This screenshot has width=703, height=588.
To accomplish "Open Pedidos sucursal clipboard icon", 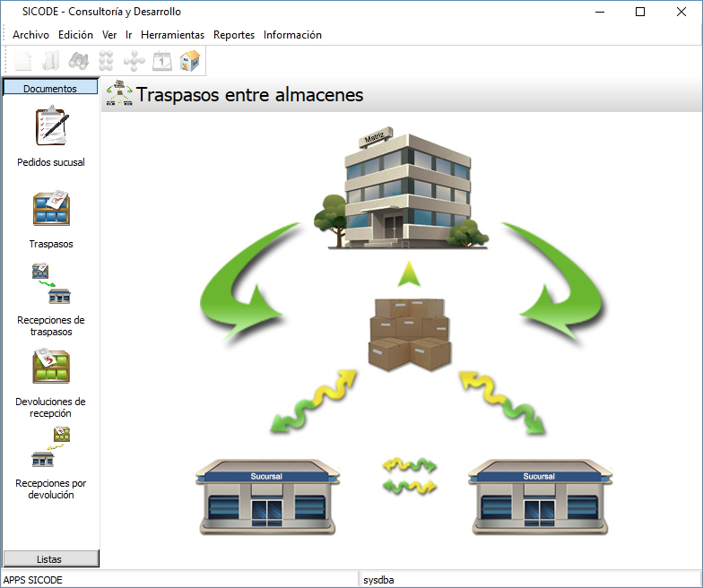I will click(x=51, y=126).
